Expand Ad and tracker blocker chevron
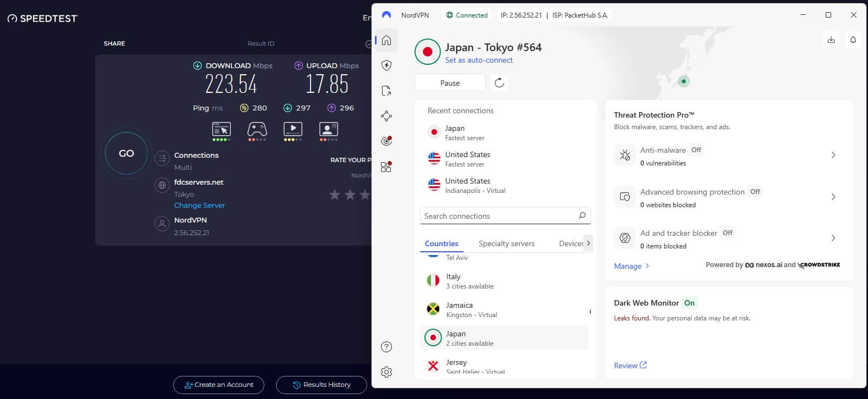Viewport: 868px width, 399px height. (833, 238)
